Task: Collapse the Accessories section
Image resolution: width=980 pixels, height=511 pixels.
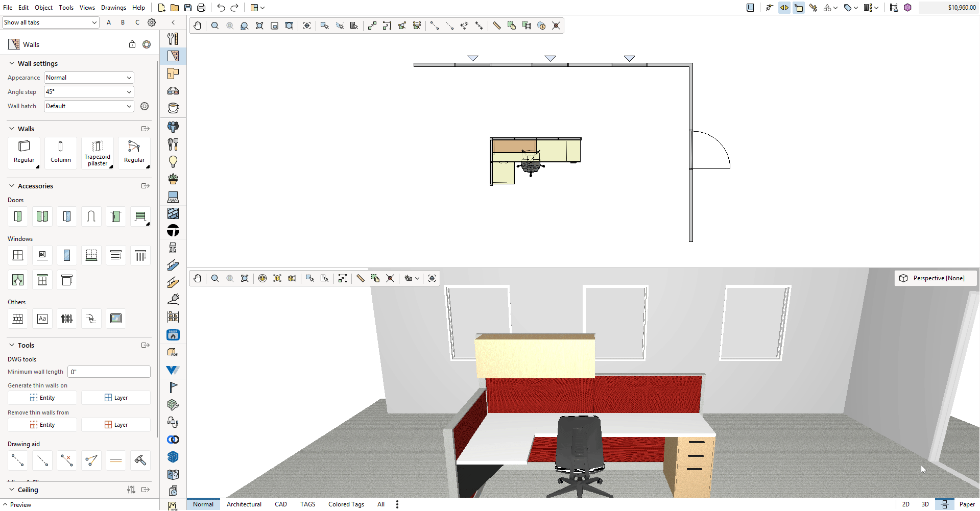Action: point(12,186)
